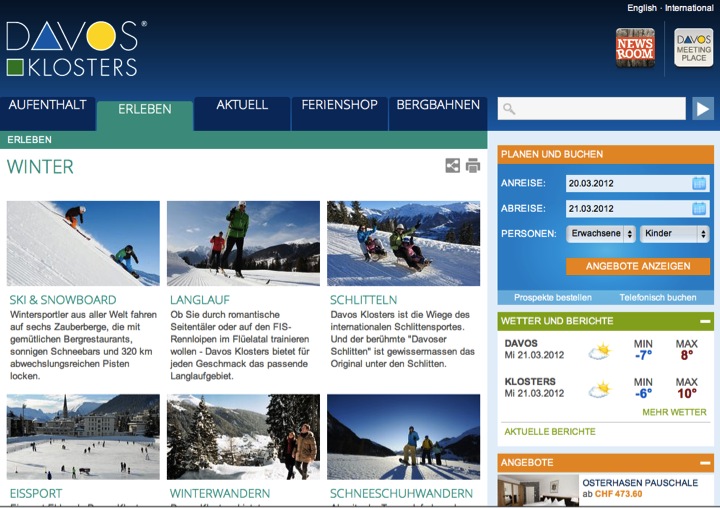Image resolution: width=720 pixels, height=508 pixels.
Task: Open the Erwachsene dropdown
Action: click(x=601, y=233)
